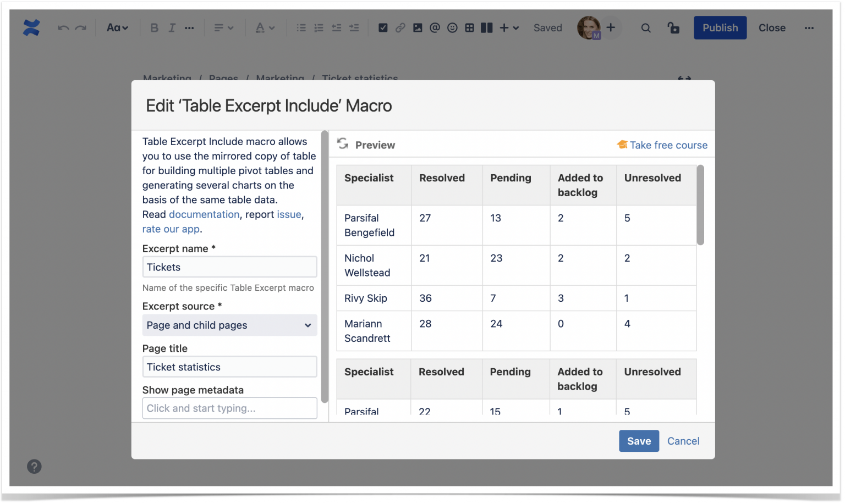
Task: Insert a link with the link icon
Action: (400, 27)
